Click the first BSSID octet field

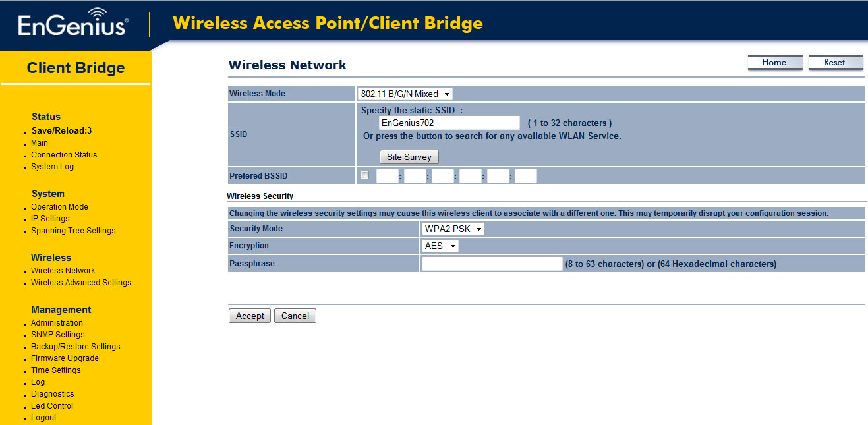click(x=388, y=176)
